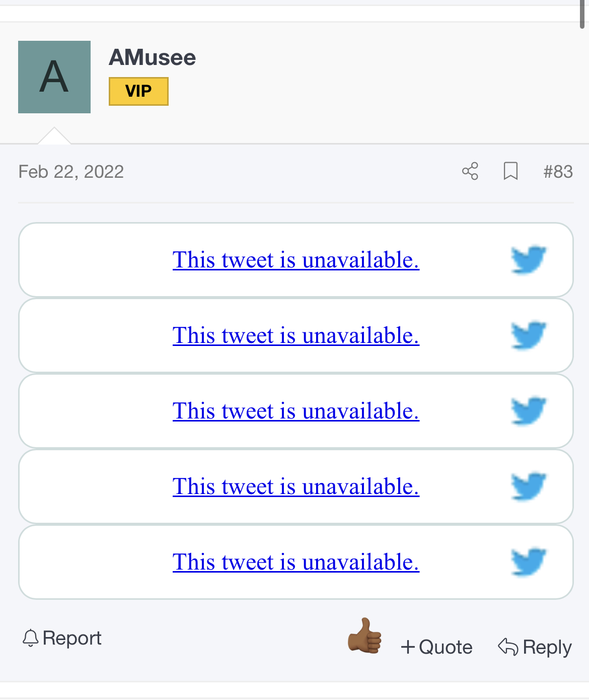
Task: Open the fourth unavailable tweet link
Action: pos(296,487)
